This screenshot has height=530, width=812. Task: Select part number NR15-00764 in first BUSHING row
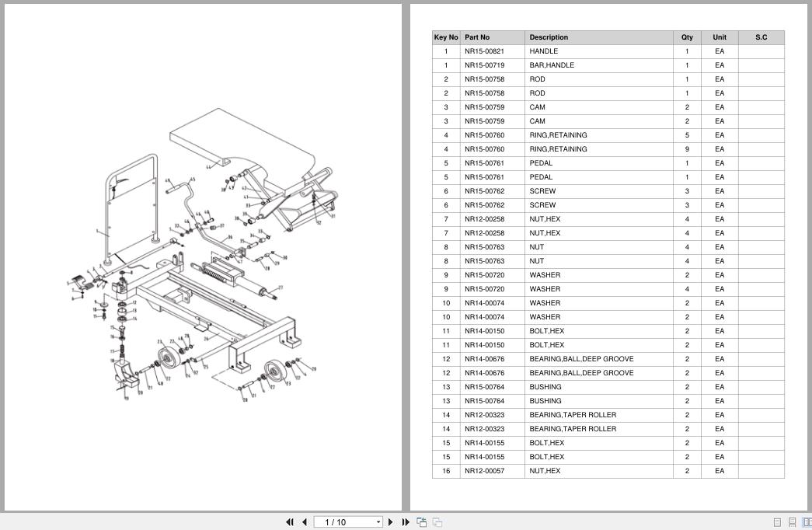coord(484,387)
